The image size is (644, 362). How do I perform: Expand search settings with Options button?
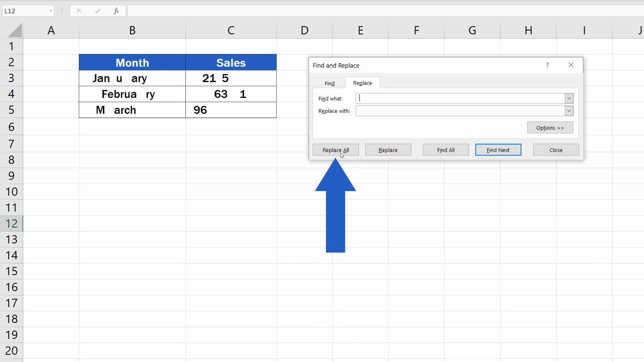(x=550, y=127)
